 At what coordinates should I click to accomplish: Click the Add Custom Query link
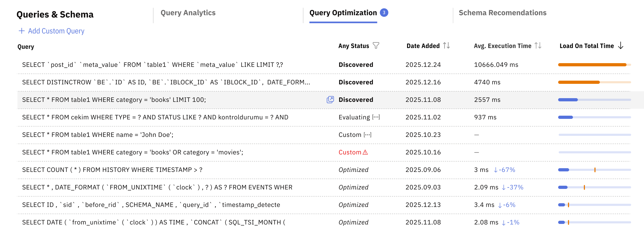coord(56,31)
